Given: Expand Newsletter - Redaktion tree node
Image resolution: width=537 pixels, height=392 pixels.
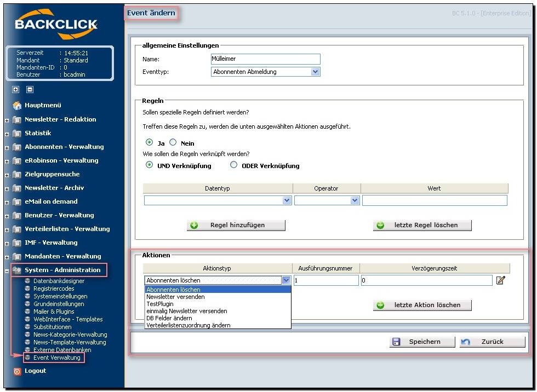Looking at the screenshot, I should 7,120.
